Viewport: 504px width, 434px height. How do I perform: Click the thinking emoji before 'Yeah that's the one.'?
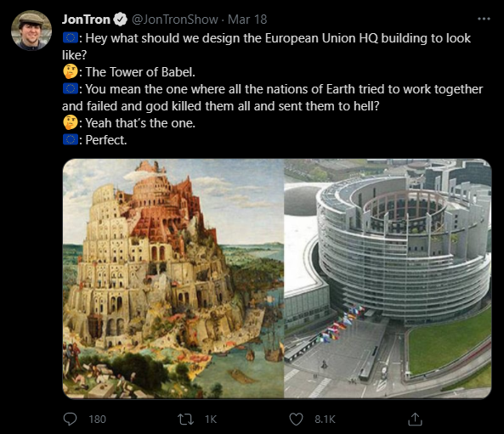[70, 122]
